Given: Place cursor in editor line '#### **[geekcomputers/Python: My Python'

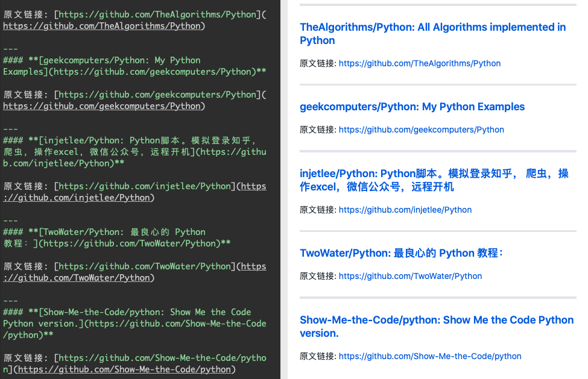Looking at the screenshot, I should coord(102,60).
